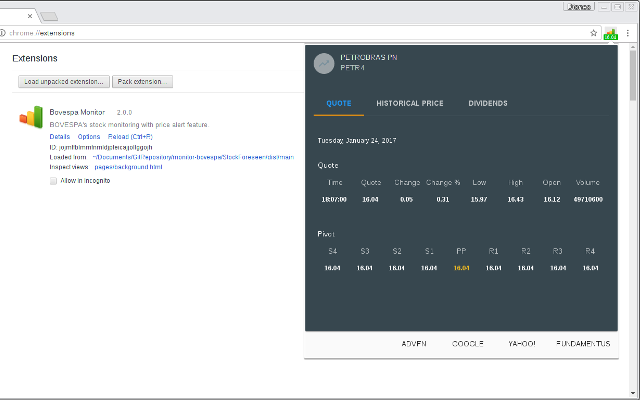Screen dimensions: 640x400
Task: Click the page info icon in address bar
Action: pos(2,33)
